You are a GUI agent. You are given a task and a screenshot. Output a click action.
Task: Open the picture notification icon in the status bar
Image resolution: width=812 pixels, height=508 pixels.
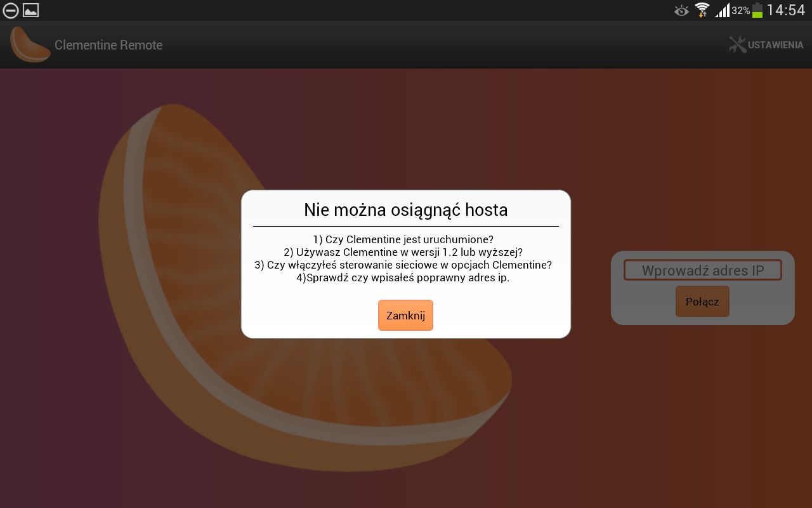pos(31,10)
